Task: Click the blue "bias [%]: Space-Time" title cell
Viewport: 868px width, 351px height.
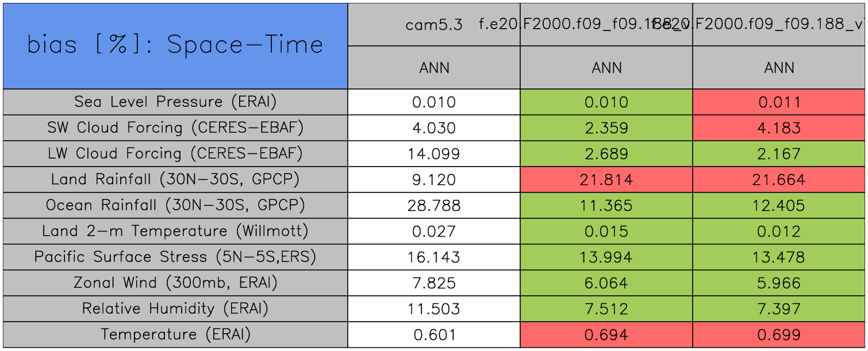Action: [x=175, y=45]
